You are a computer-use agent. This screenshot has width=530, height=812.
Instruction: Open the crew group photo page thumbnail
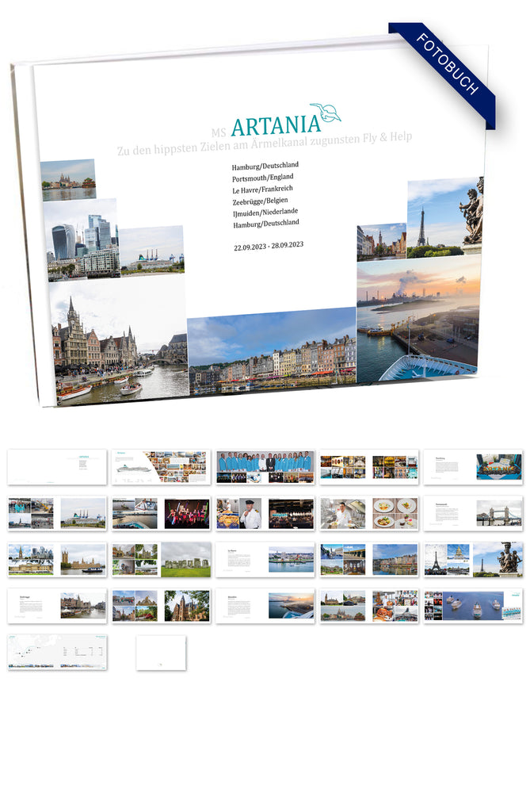coord(265,467)
